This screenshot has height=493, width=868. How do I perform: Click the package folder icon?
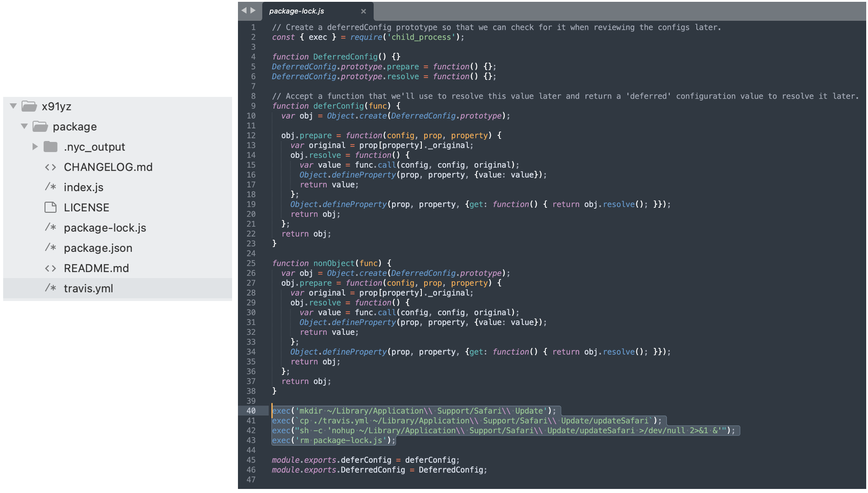(x=40, y=127)
